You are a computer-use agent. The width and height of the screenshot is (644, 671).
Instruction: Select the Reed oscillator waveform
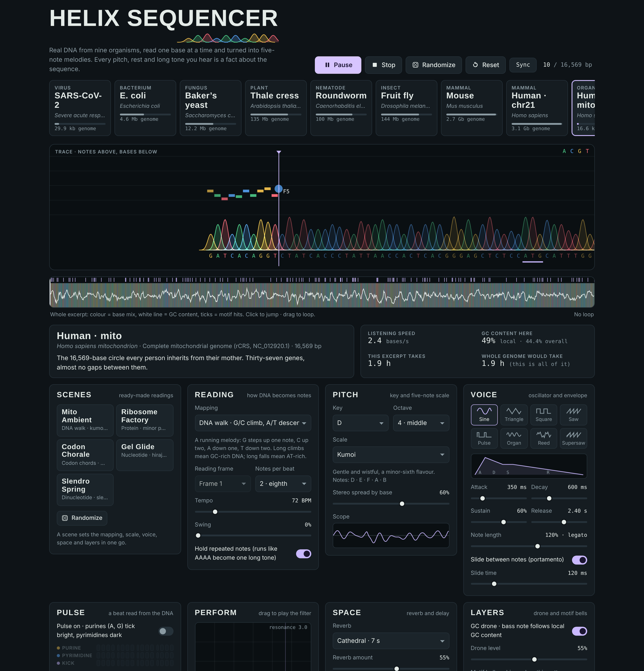[x=543, y=438]
